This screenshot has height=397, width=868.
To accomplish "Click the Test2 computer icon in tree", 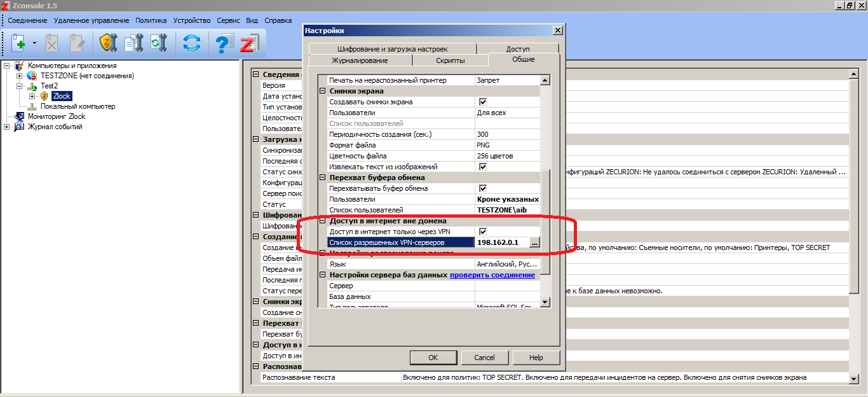I will (32, 86).
